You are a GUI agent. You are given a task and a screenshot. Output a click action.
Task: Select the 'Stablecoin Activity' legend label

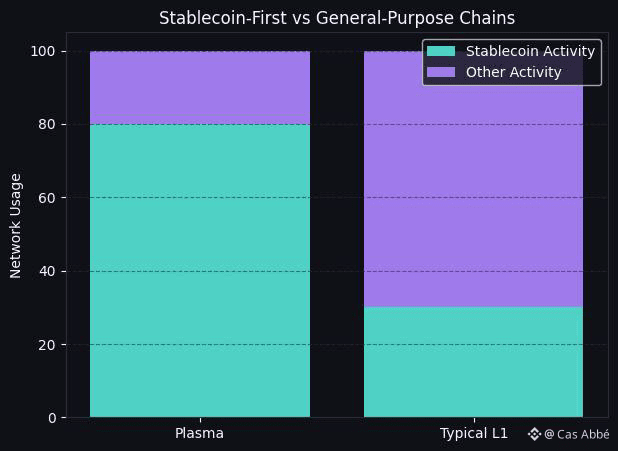[x=530, y=51]
